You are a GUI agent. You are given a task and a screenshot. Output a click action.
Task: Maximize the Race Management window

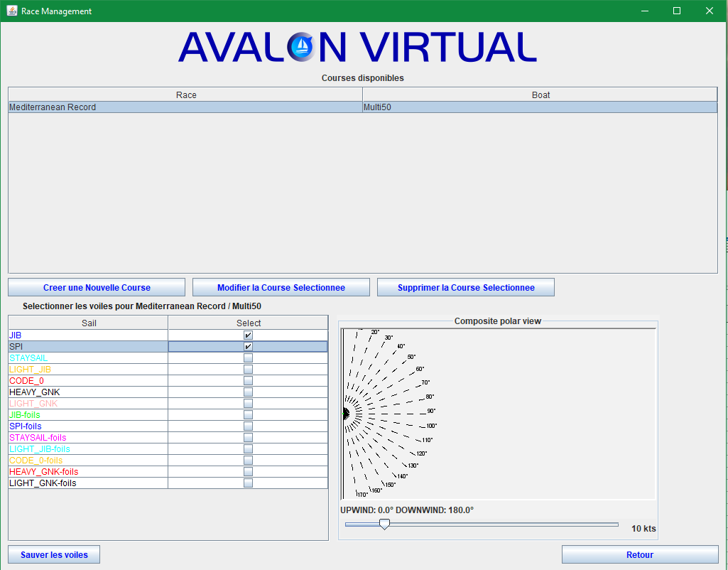coord(677,11)
